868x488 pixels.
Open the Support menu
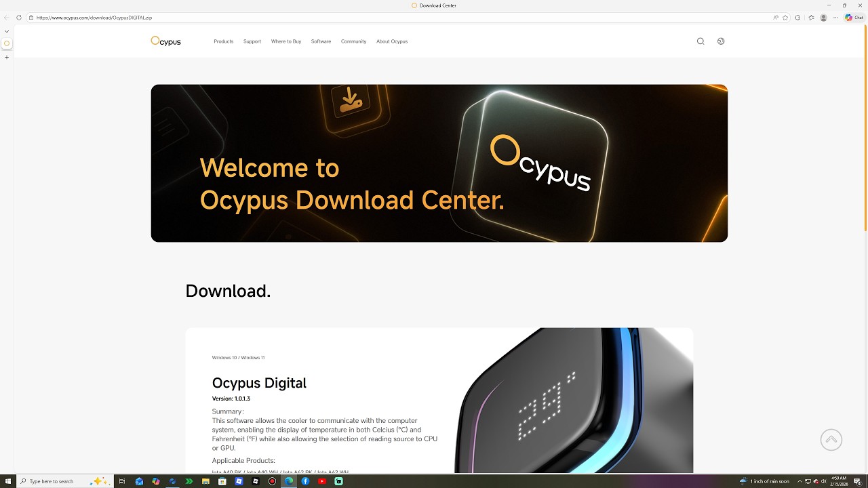252,41
